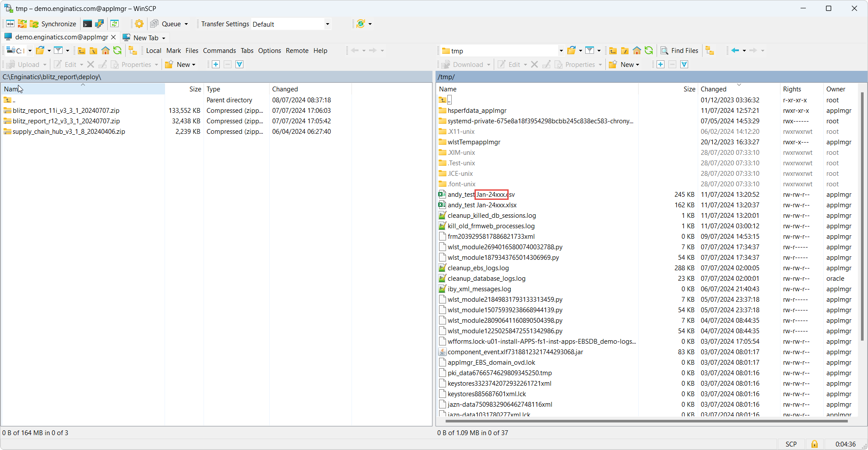Viewport: 868px width, 450px height.
Task: Click Select Files plus icon in remote panel
Action: 661,65
